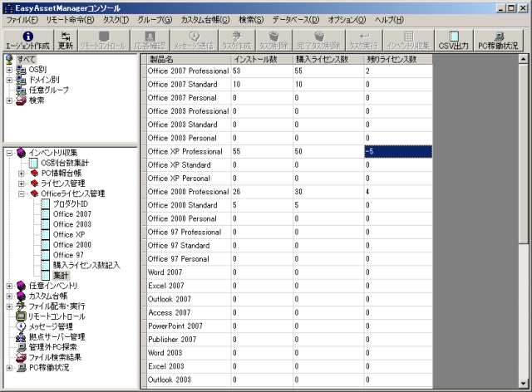Click the ライセンス管理 red book icon

(34, 184)
